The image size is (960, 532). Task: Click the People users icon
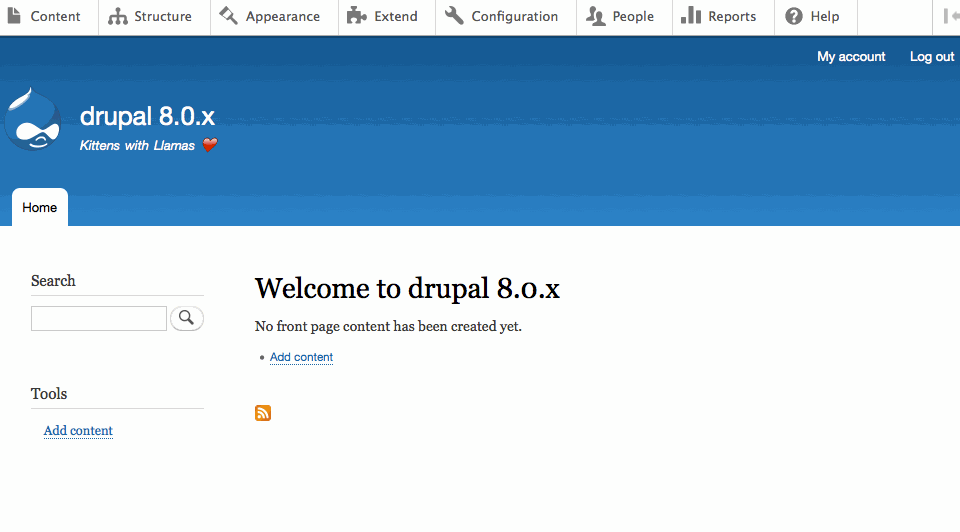coord(595,16)
